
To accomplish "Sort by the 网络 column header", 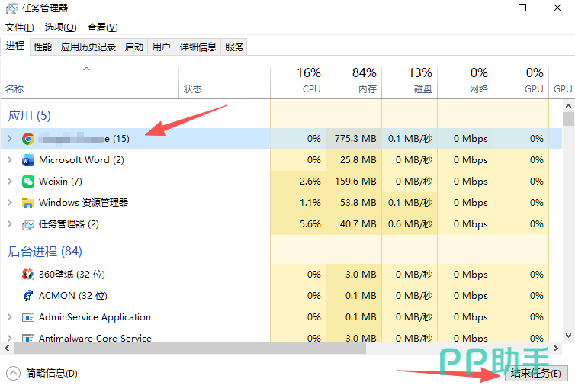I will click(465, 82).
